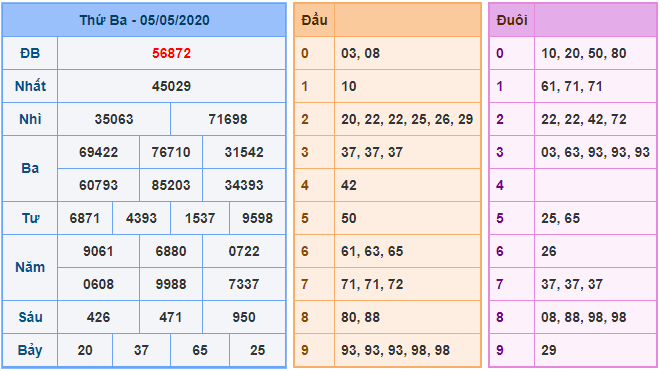The height and width of the screenshot is (371, 660).
Task: Click '03, 08' in the Đầu table
Action: [361, 53]
